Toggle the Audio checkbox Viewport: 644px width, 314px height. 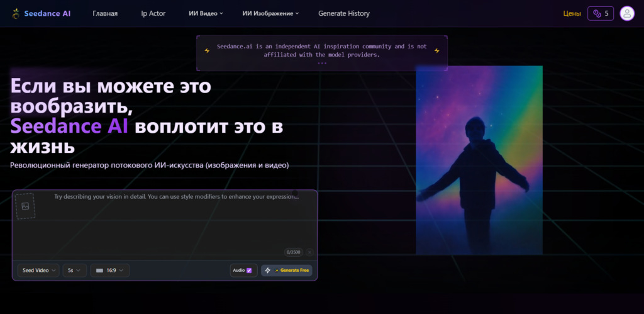tap(249, 270)
